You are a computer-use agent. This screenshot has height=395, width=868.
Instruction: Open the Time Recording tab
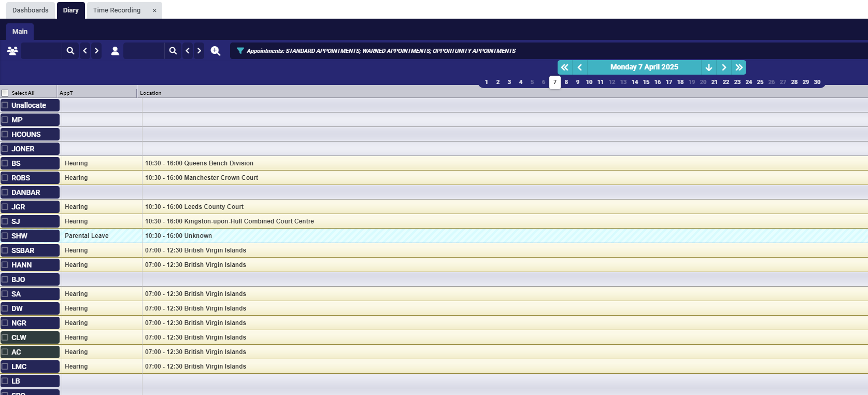click(117, 10)
